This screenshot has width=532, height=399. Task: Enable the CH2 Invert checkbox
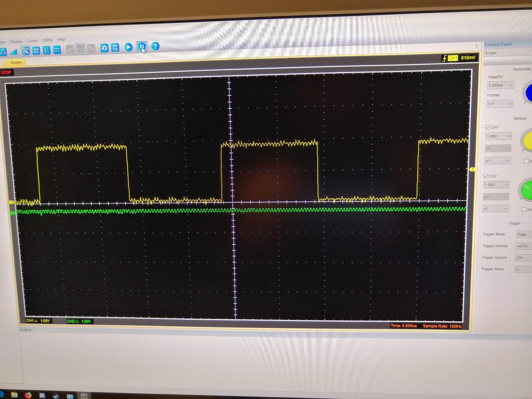pos(524,209)
